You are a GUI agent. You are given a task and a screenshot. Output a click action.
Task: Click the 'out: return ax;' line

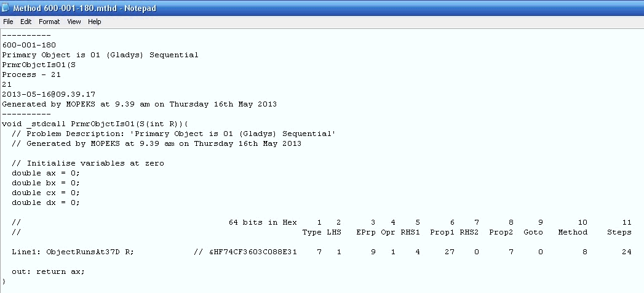click(x=48, y=271)
